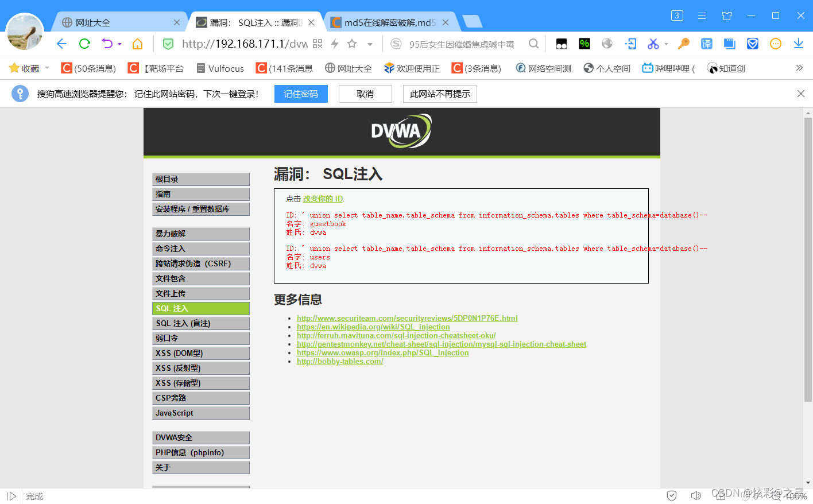This screenshot has width=813, height=504.
Task: Open the 文件上传 menu item
Action: tap(201, 293)
